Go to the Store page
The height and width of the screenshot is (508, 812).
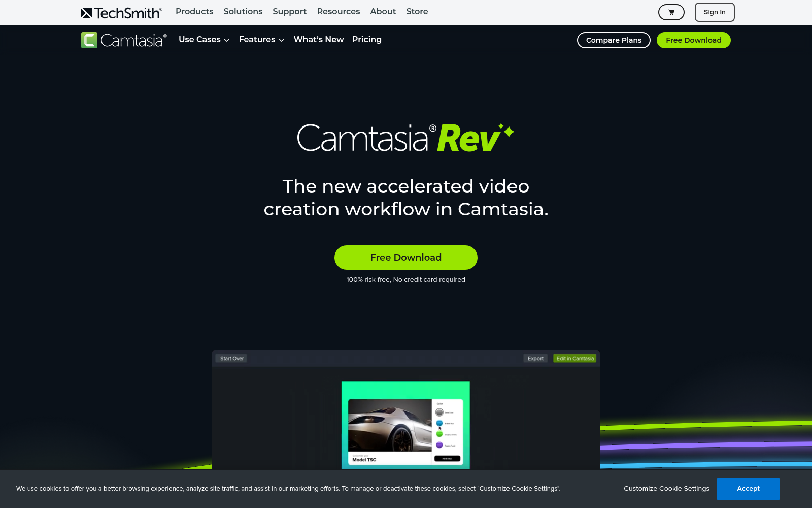click(x=417, y=11)
